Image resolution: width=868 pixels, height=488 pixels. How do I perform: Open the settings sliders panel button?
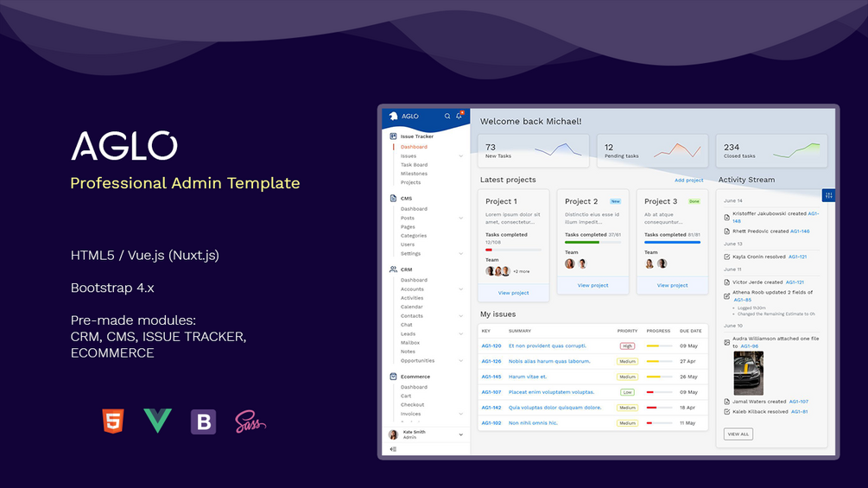tap(828, 195)
